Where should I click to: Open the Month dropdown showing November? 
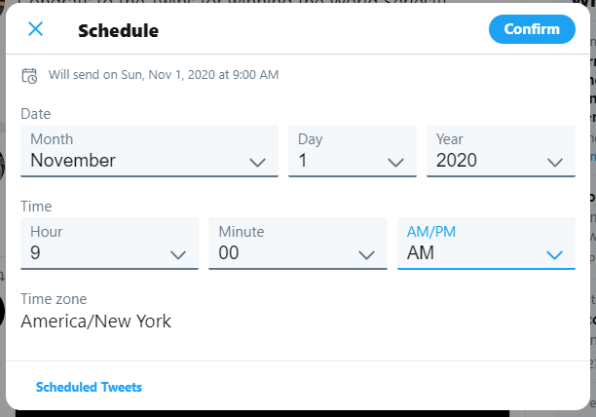point(149,151)
